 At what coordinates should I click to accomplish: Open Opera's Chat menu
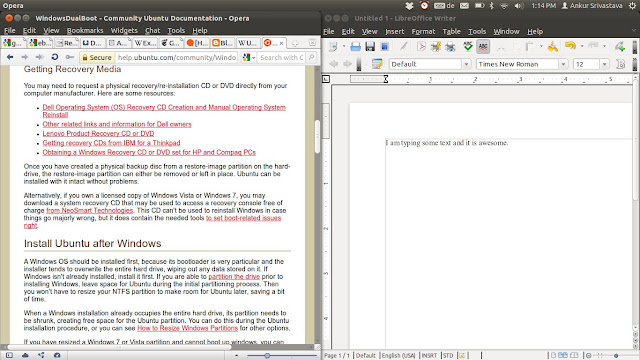[152, 31]
